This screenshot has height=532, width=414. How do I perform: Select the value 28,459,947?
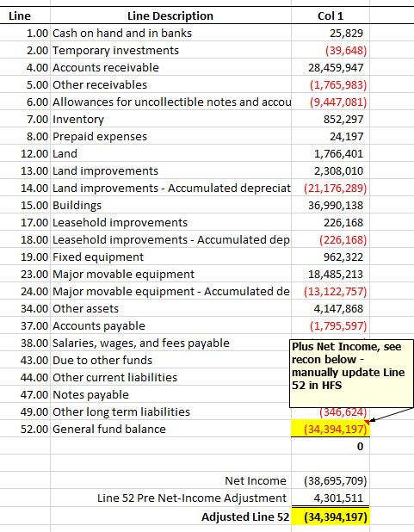(331, 67)
